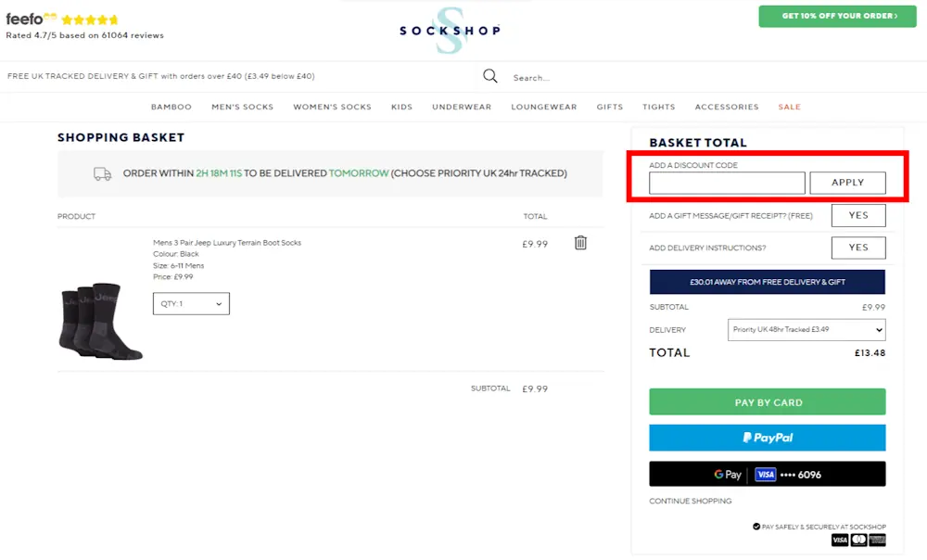Open the Bamboo menu
This screenshot has width=927, height=560.
point(171,107)
